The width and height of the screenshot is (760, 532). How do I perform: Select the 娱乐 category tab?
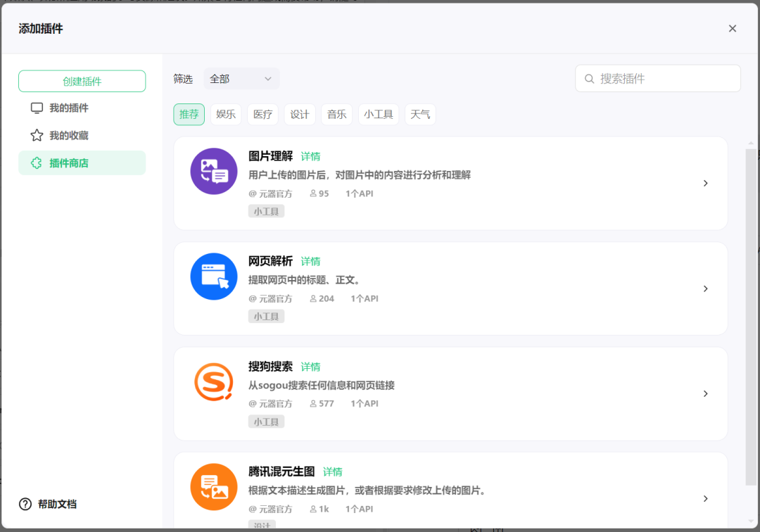[x=226, y=114]
